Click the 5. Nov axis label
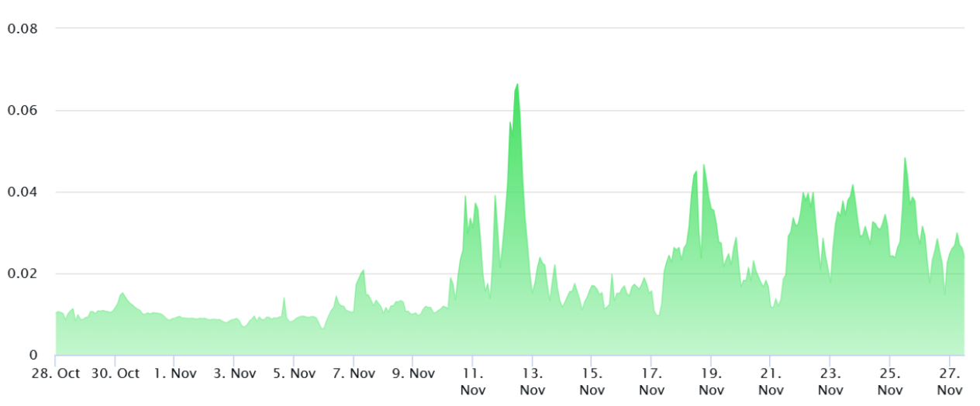This screenshot has height=406, width=980. [293, 373]
